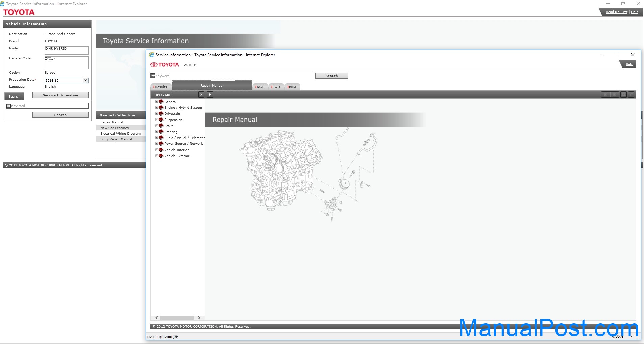The height and width of the screenshot is (344, 644).
Task: Expand the Steering tree node
Action: tap(157, 132)
